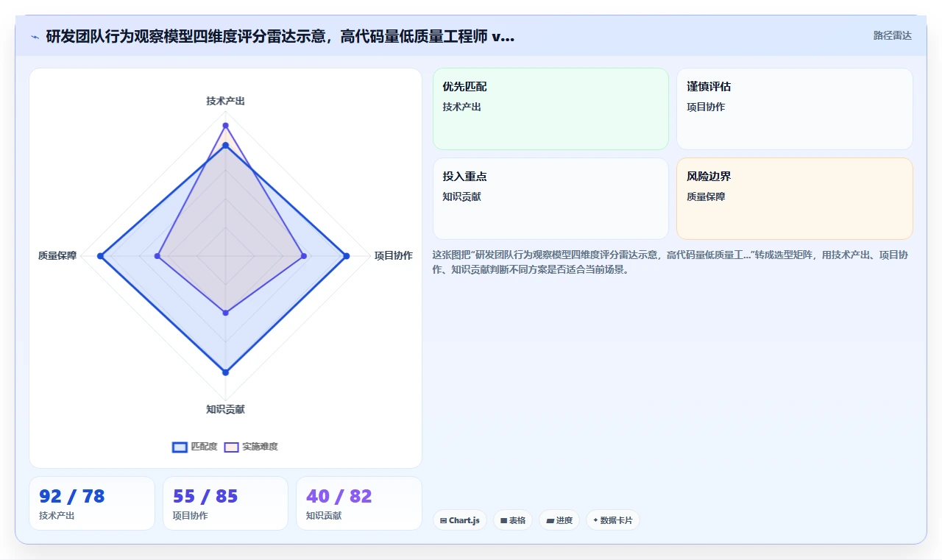Click the page title starting 研发团队行为观察模型

tap(280, 36)
